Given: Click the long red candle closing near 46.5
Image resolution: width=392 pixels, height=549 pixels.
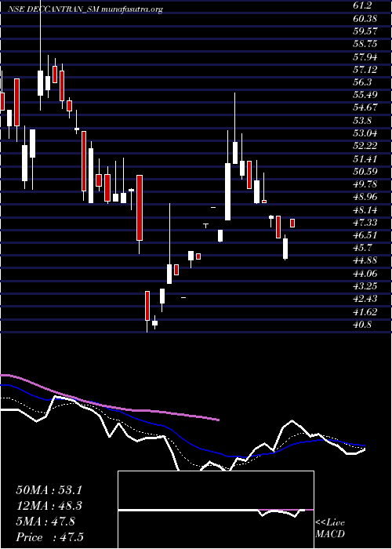Looking at the screenshot, I should (140, 208).
